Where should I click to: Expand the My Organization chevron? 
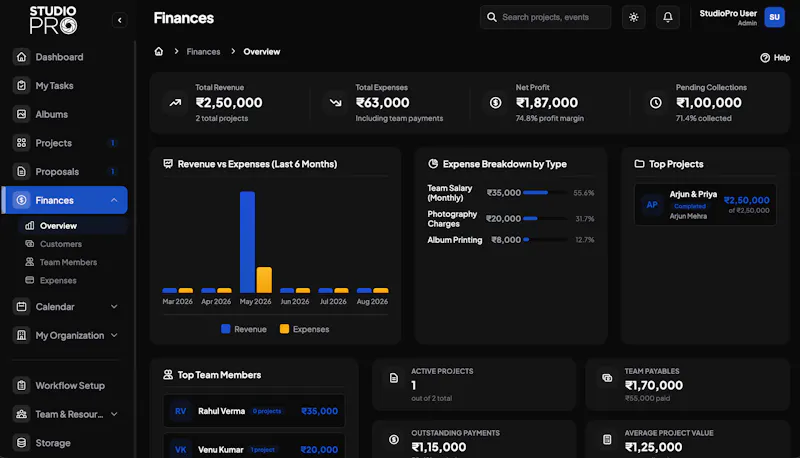pyautogui.click(x=114, y=335)
